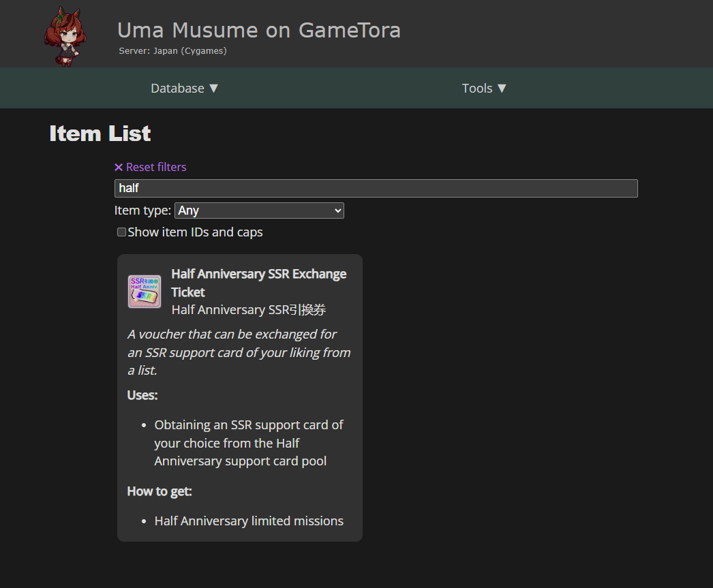Click the Item List page heading

[x=100, y=134]
